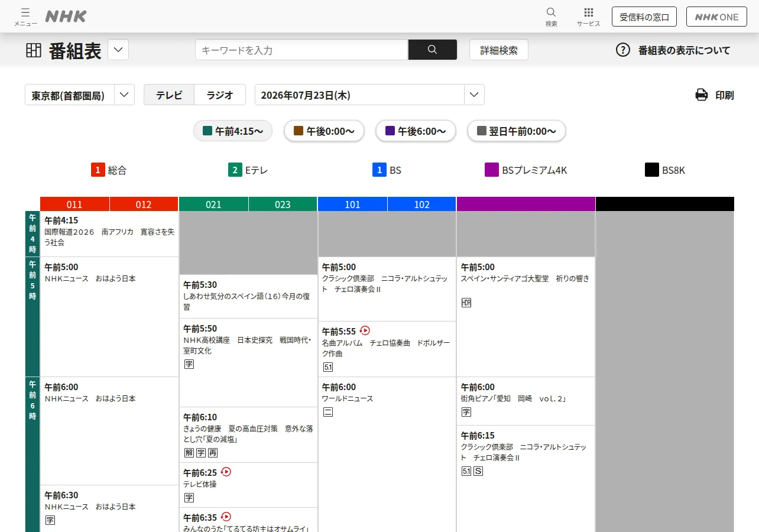
Task: Select sub-channel 023 header
Action: tap(283, 204)
